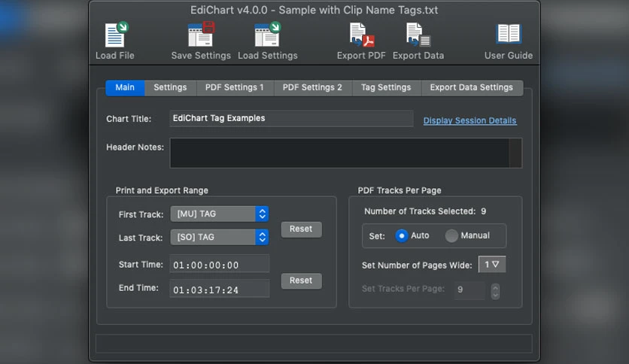Viewport: 629px width, 364px height.
Task: Switch to PDF Settings 2 tab
Action: tap(312, 87)
